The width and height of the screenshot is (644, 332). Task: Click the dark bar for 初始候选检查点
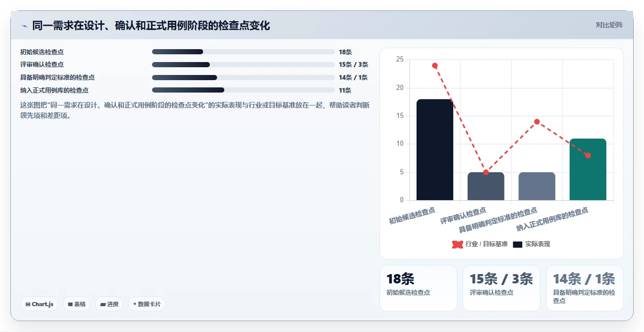click(x=435, y=149)
